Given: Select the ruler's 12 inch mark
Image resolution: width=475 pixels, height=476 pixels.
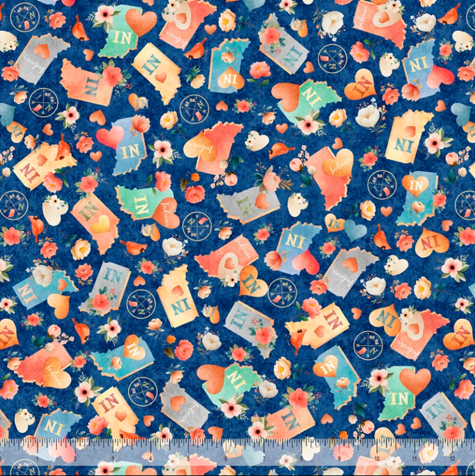Looking at the screenshot, I should 454,459.
